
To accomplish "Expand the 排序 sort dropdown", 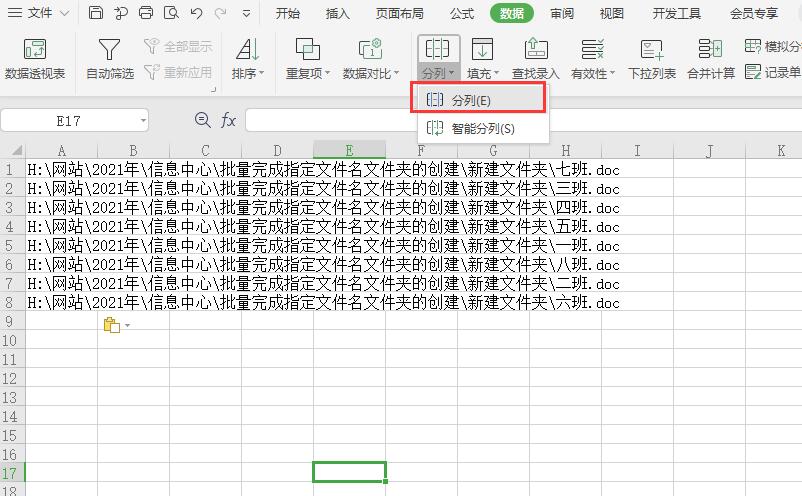I will coord(248,73).
